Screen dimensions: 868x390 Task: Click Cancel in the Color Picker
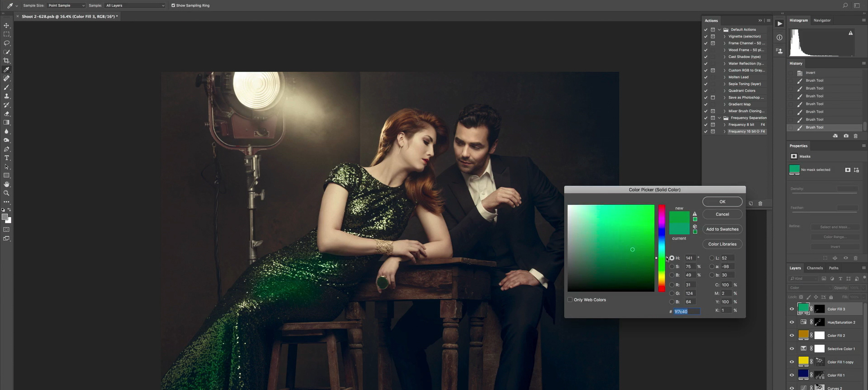(x=722, y=214)
